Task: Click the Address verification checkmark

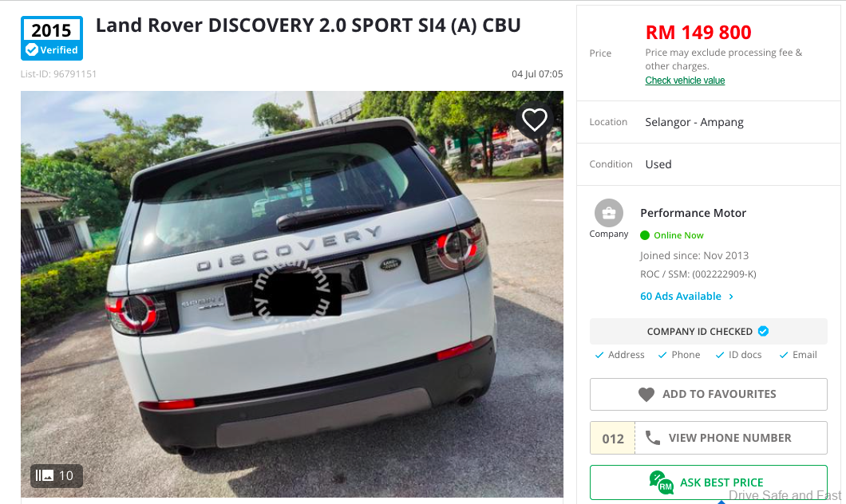Action: click(x=599, y=355)
